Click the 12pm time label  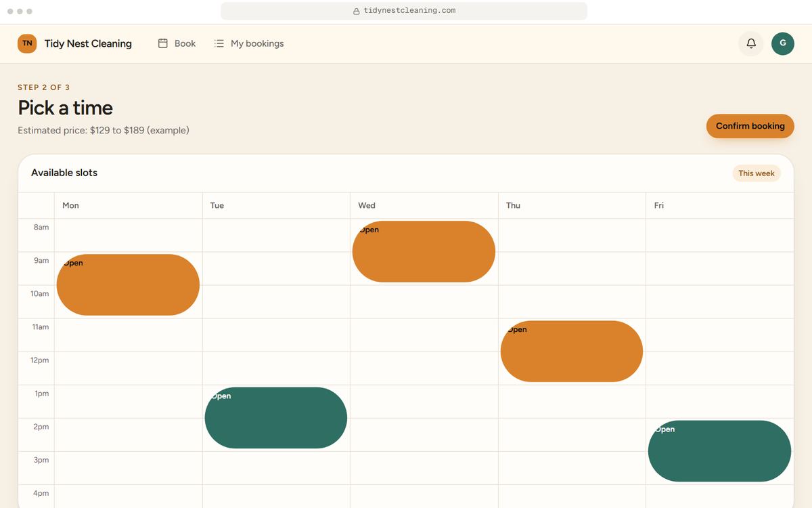pyautogui.click(x=40, y=360)
